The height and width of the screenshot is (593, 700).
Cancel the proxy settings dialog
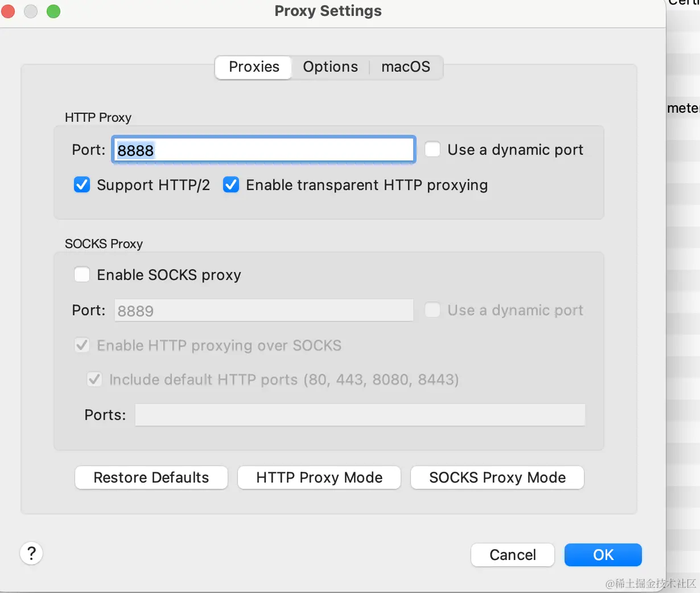[x=513, y=555]
